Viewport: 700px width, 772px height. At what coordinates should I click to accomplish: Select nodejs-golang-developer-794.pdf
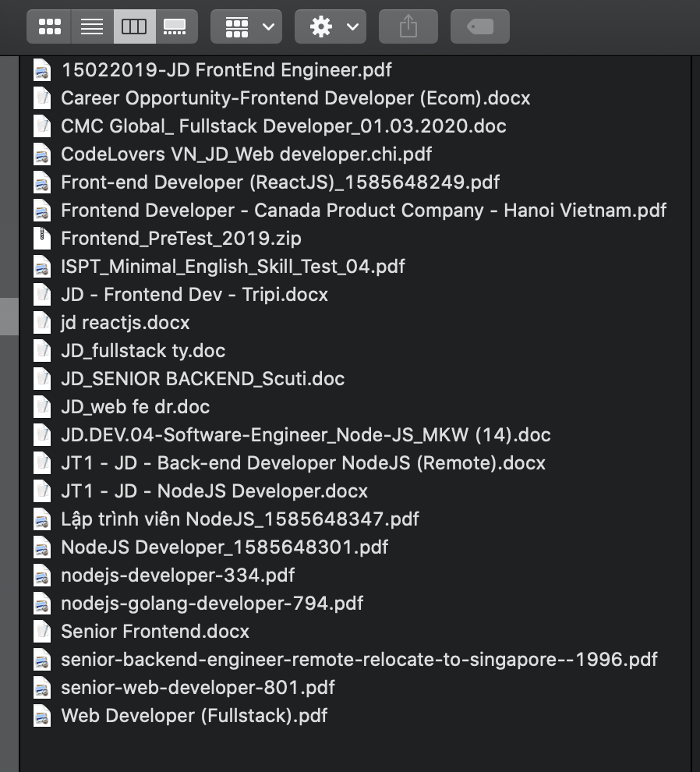tap(211, 604)
